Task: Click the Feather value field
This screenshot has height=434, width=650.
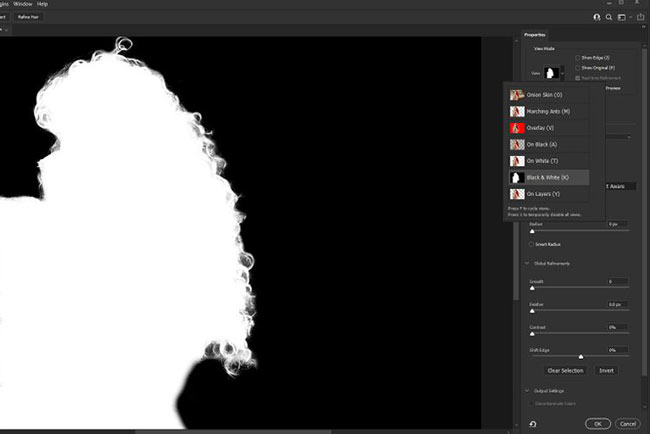Action: (x=618, y=304)
